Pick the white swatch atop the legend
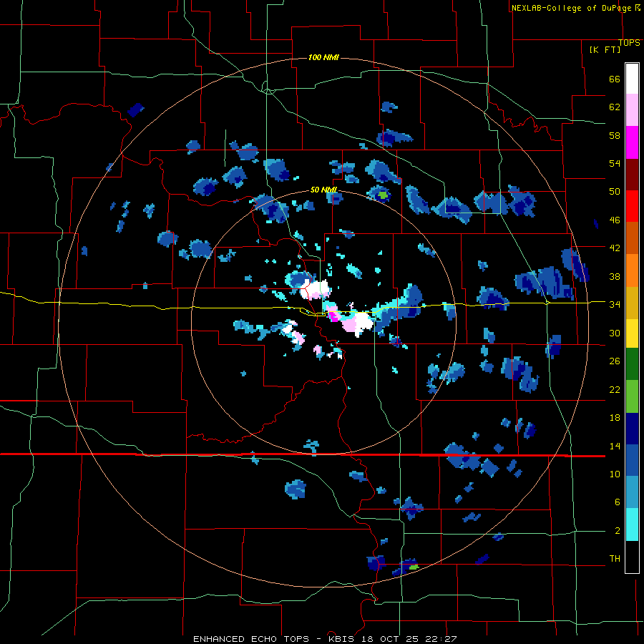This screenshot has height=644, width=644. 632,79
